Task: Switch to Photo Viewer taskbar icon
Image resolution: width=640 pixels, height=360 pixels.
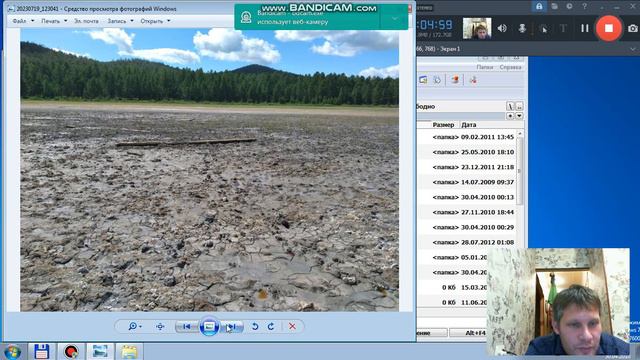Action: point(100,351)
